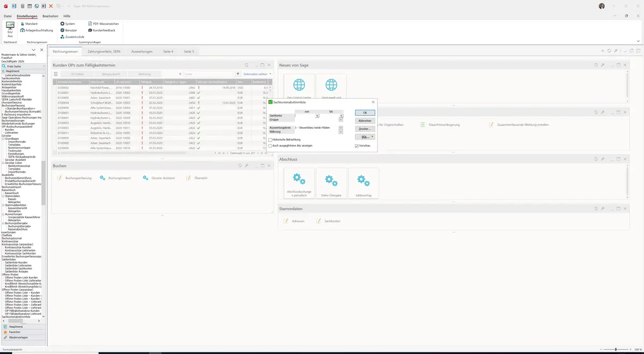Click Abbrechen in the dialog
Viewport: 644px width, 354px height.
364,121
